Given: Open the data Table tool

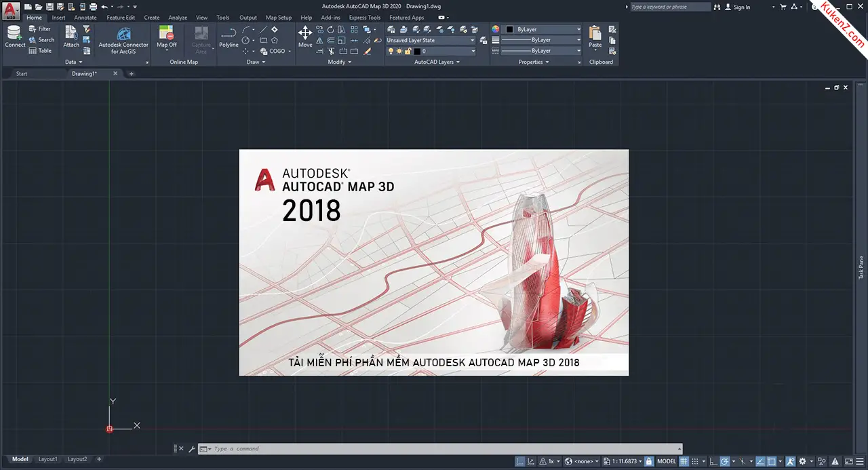Looking at the screenshot, I should pos(40,51).
